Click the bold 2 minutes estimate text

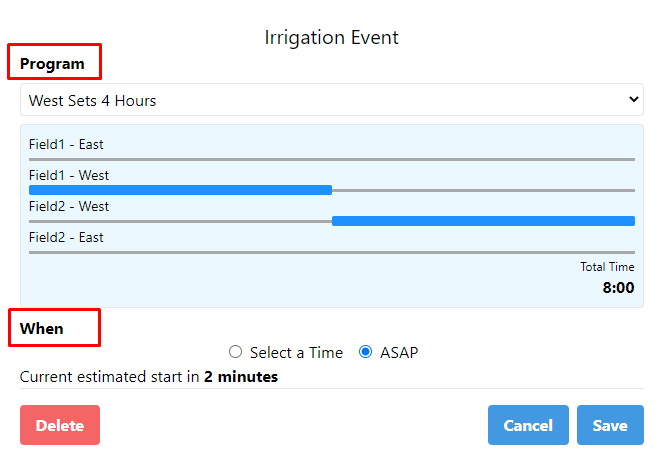[x=241, y=377]
